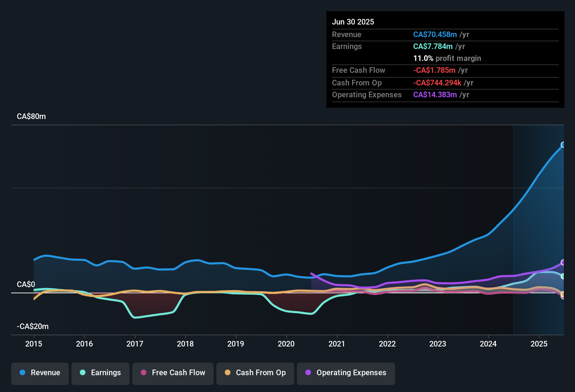Switch to the 2024 year on the axis
This screenshot has height=392, width=575.
click(x=489, y=344)
